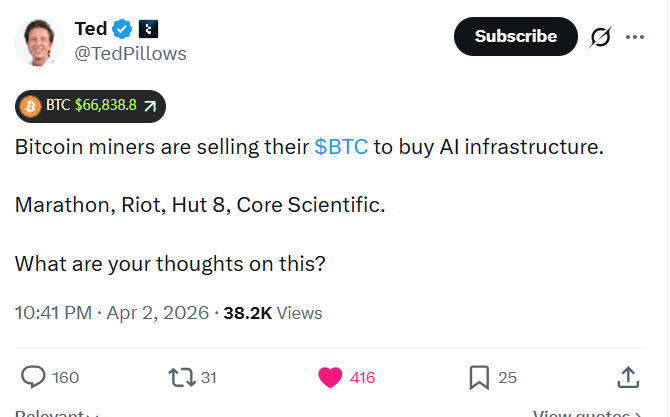Viewport: 670px width, 417px height.
Task: Click the orange Bitcoin logo icon
Action: [x=30, y=105]
